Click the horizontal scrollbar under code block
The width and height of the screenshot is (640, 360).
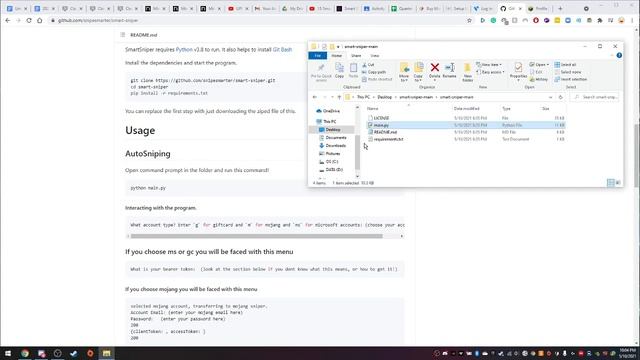[x=257, y=236]
